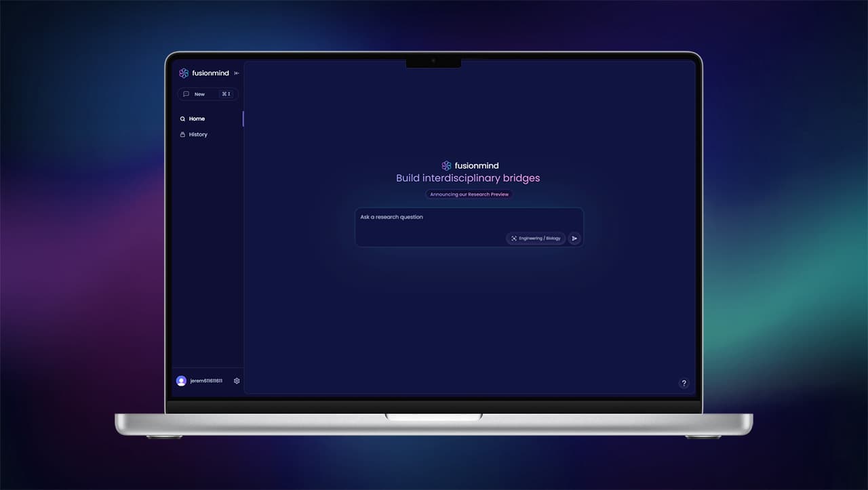Open help with the question mark button
This screenshot has width=868, height=490.
click(x=684, y=383)
